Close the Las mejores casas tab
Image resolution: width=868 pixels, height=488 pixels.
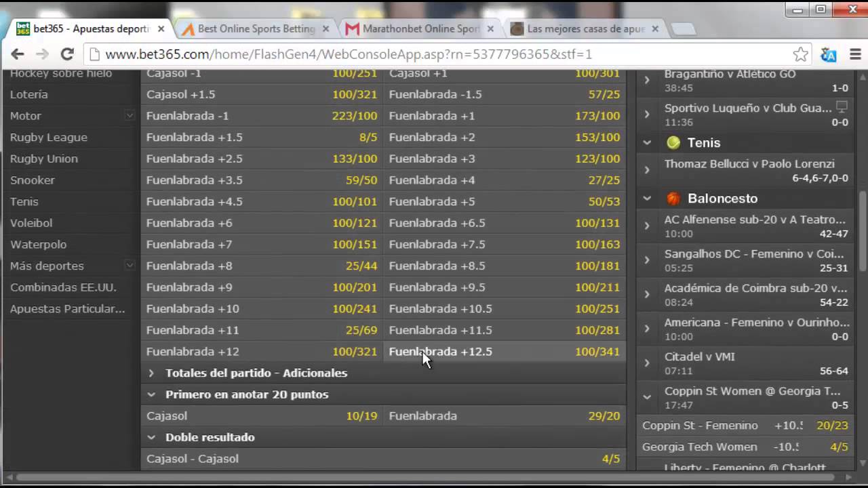click(x=655, y=29)
